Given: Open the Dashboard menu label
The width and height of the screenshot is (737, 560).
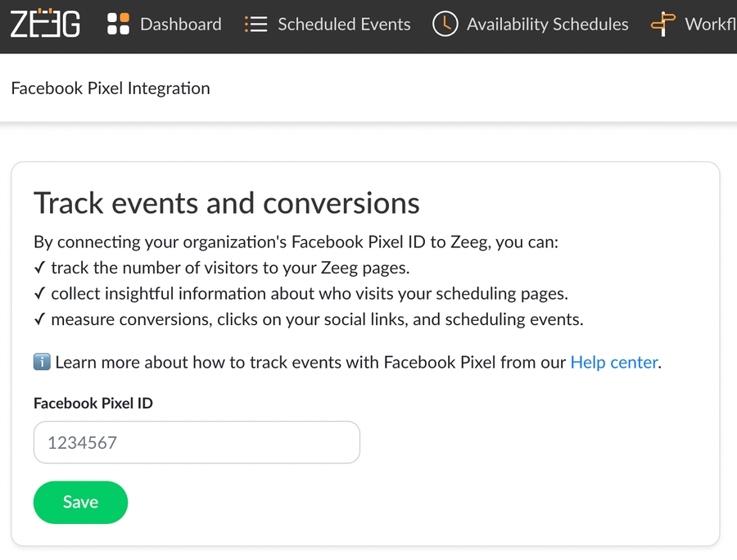Looking at the screenshot, I should 180,25.
